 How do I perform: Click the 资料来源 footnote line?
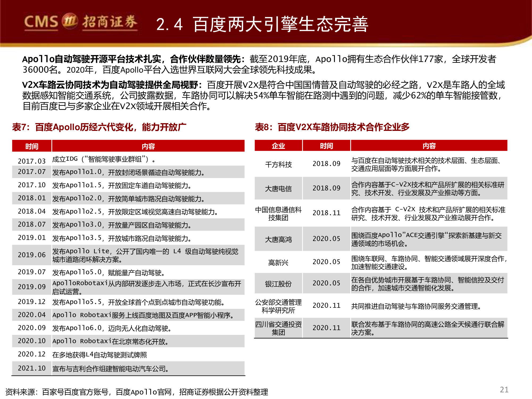[x=137, y=392]
